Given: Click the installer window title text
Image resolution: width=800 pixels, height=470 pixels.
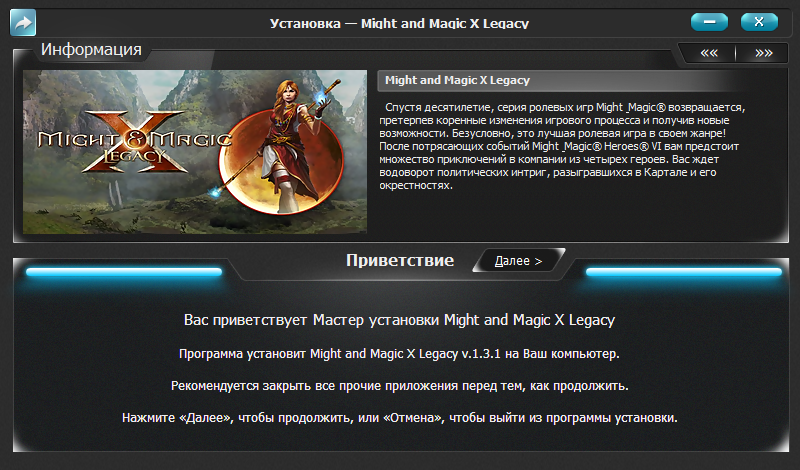Looking at the screenshot, I should click(x=400, y=22).
